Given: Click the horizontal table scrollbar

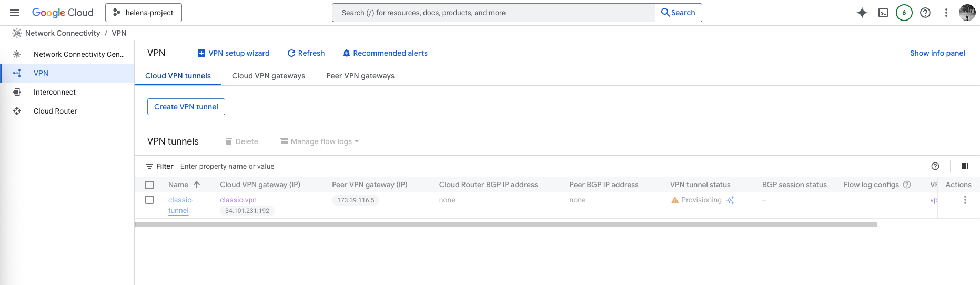Looking at the screenshot, I should click(506, 224).
